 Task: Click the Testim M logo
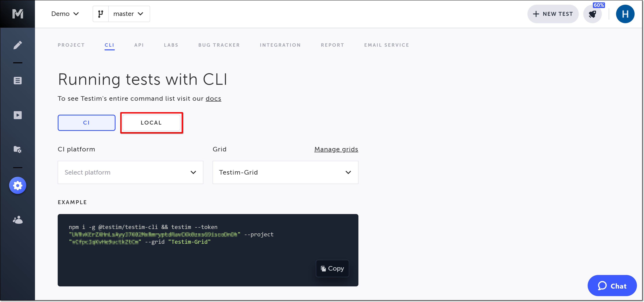tap(17, 14)
